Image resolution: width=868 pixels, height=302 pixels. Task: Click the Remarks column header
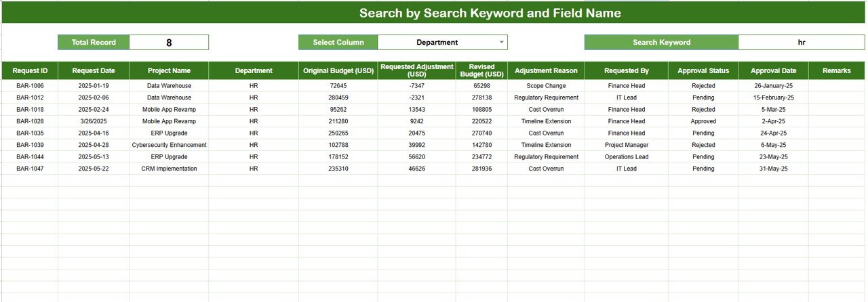point(836,70)
